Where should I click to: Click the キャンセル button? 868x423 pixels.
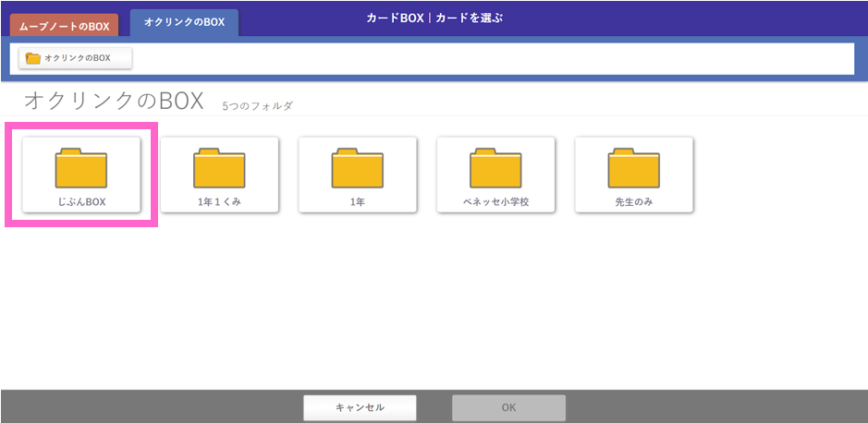[360, 407]
